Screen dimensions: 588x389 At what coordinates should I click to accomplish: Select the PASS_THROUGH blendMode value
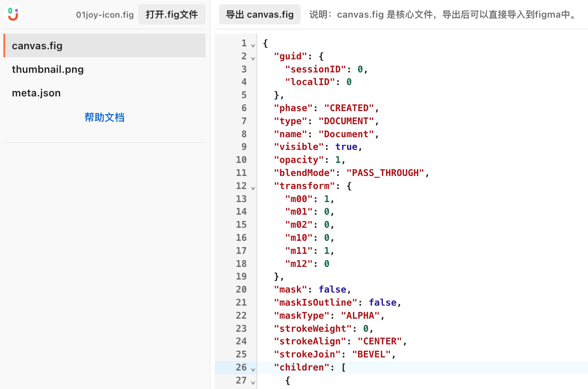coord(385,173)
